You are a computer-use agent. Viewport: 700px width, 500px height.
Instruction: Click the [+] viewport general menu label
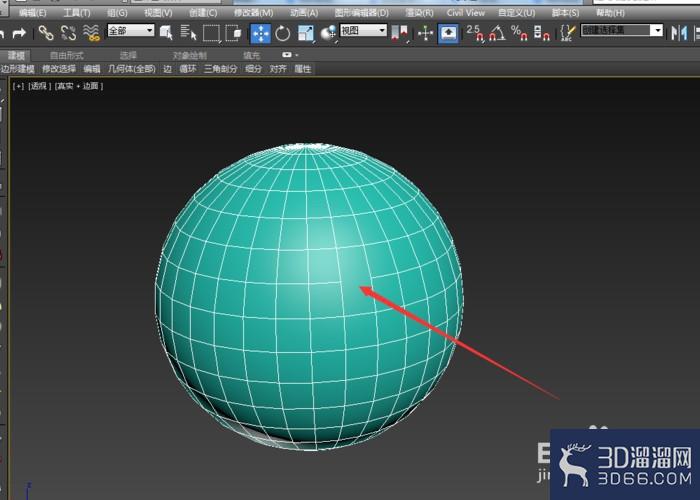click(18, 86)
